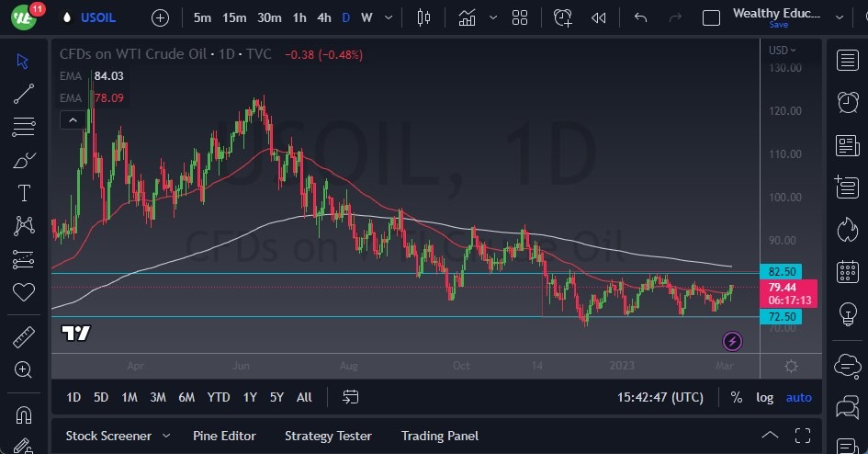The width and height of the screenshot is (868, 454).
Task: Expand the Stock Screener dropdown arrow
Action: pos(166,436)
